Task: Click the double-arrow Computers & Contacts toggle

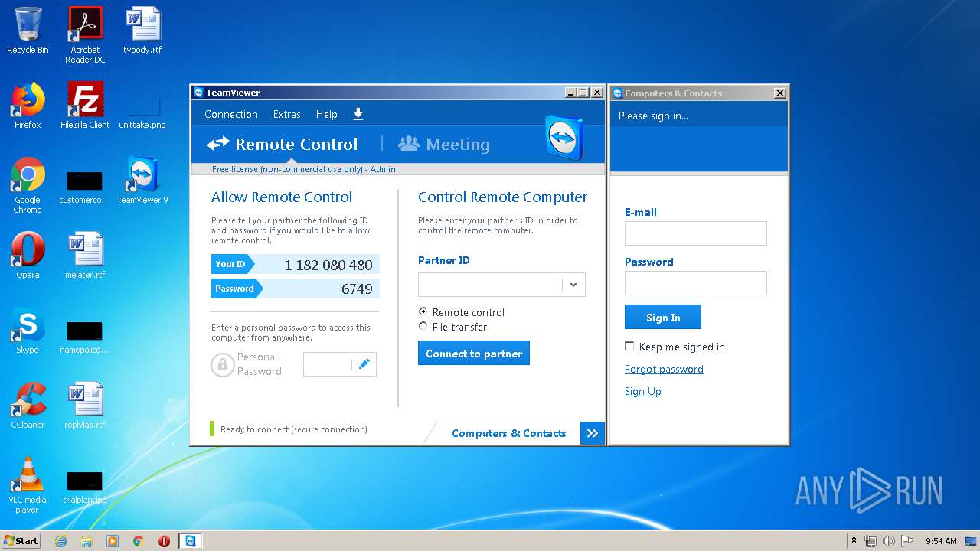Action: [x=593, y=433]
